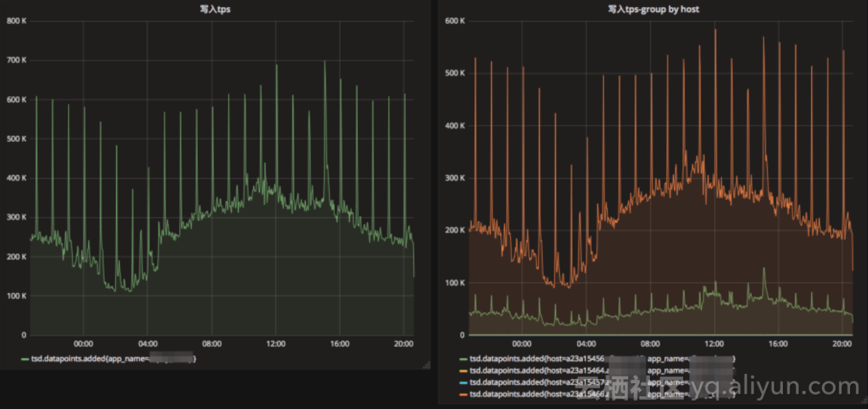Toggle legend series for host a23a15464
868x409 pixels.
[x=601, y=370]
